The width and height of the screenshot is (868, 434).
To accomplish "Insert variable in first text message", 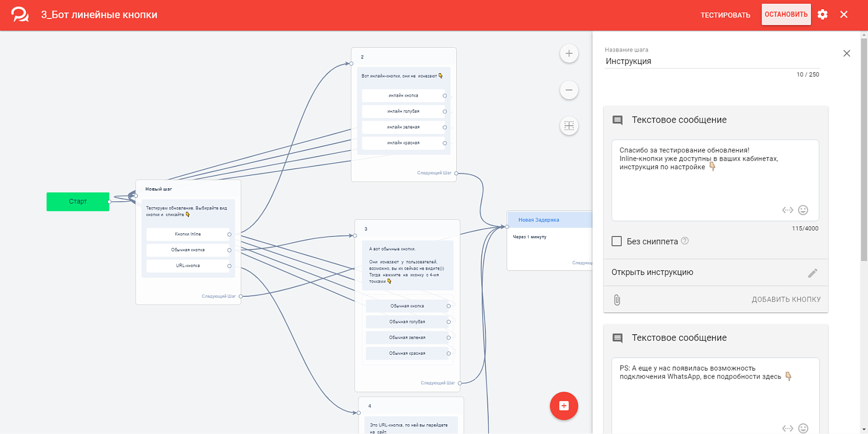I will point(788,210).
